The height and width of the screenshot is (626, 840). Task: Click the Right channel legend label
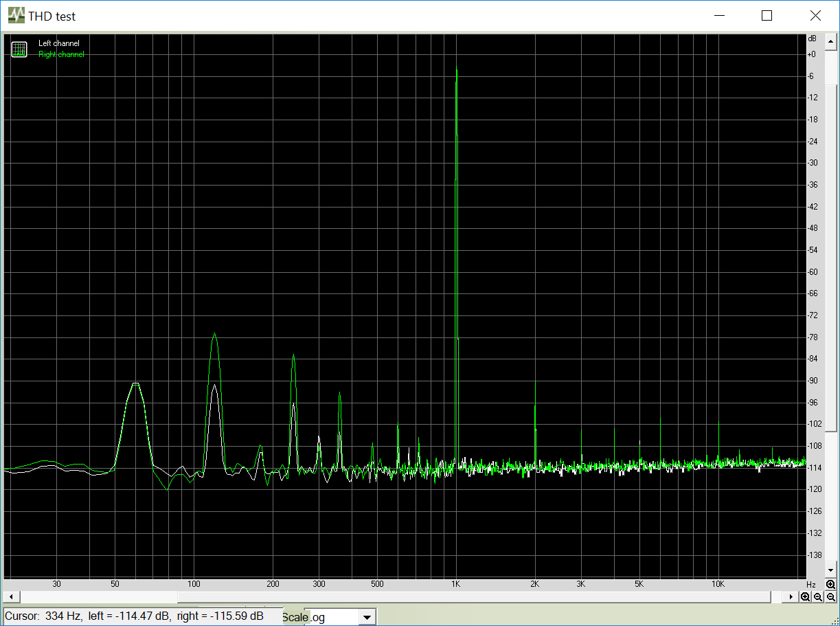[x=61, y=54]
